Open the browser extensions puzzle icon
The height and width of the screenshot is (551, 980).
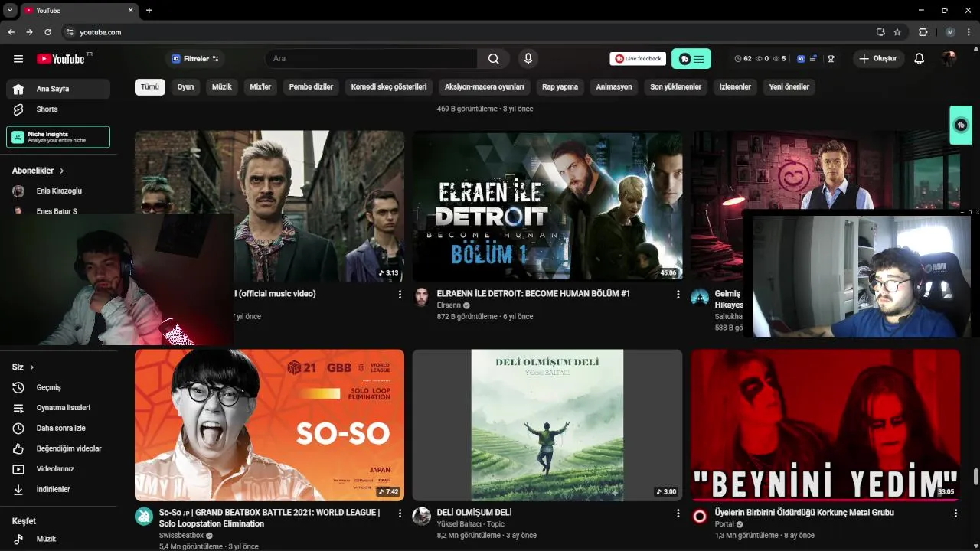(923, 32)
